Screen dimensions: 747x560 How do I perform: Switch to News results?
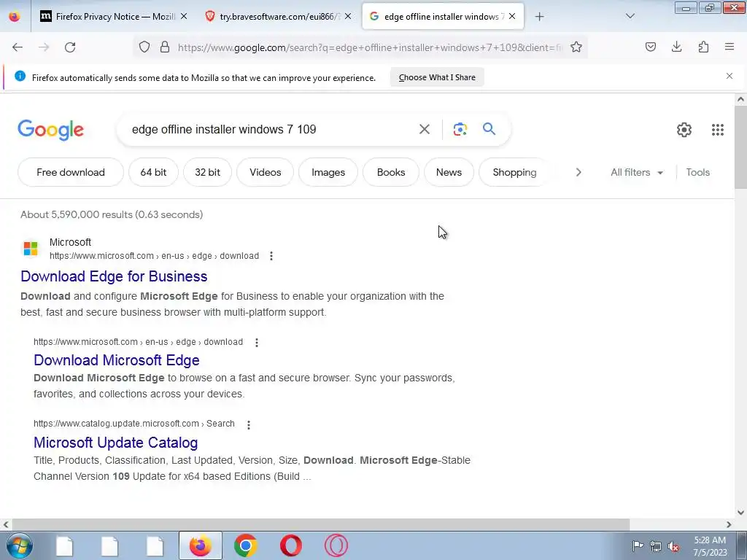point(449,172)
